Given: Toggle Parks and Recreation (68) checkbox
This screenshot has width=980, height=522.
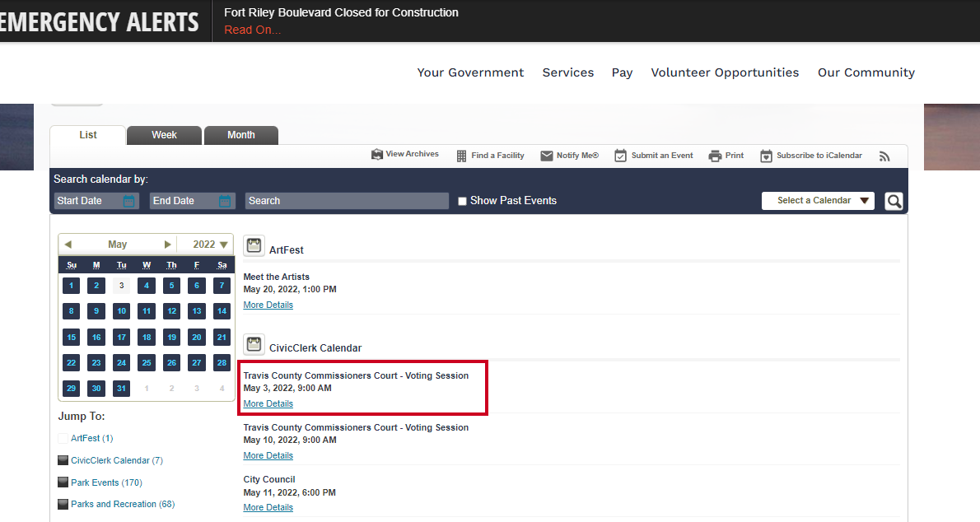Looking at the screenshot, I should pos(63,505).
